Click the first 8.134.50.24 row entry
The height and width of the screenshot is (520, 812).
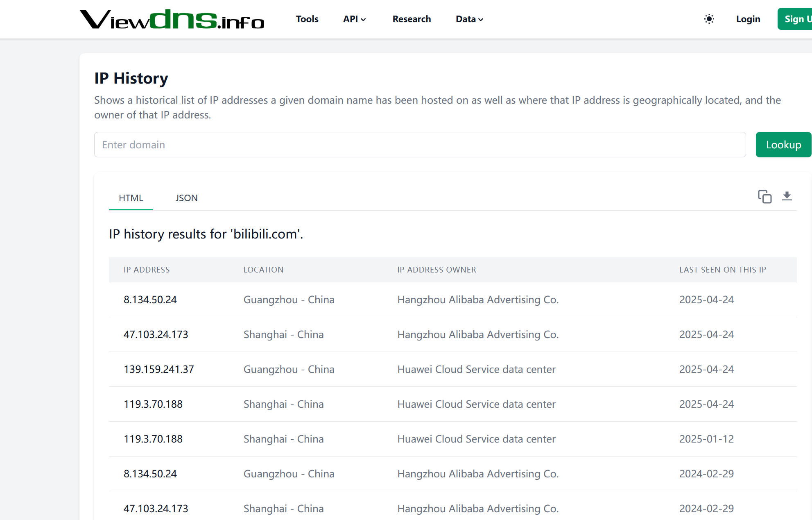click(x=150, y=300)
